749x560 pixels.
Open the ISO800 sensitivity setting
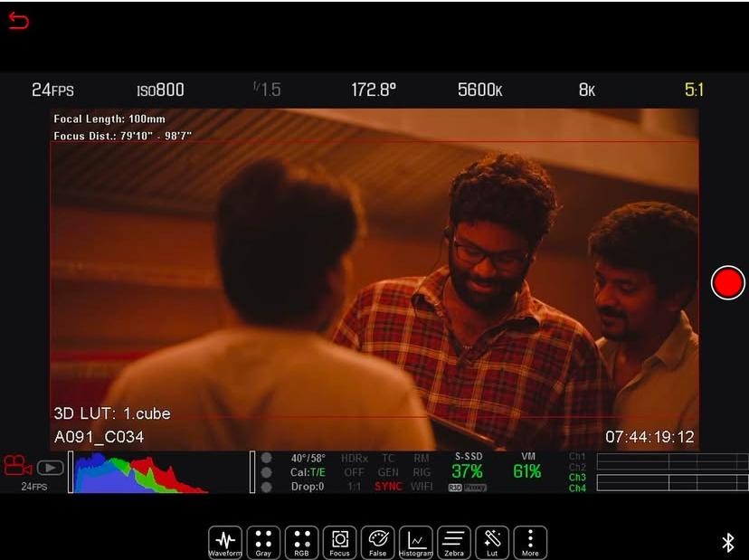(160, 90)
